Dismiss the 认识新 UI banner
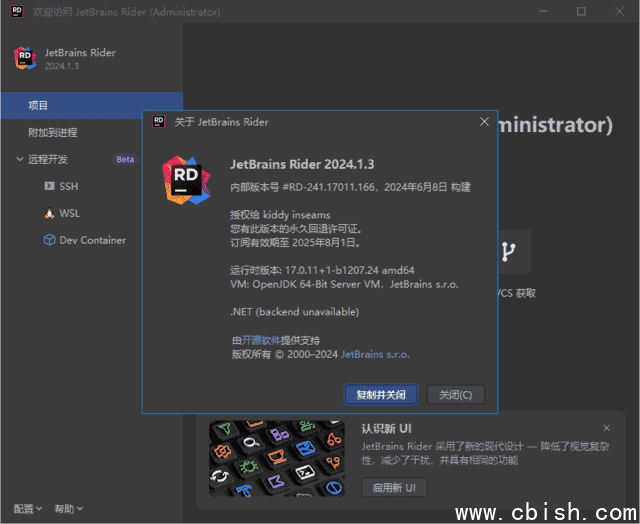640x524 pixels. (x=607, y=428)
